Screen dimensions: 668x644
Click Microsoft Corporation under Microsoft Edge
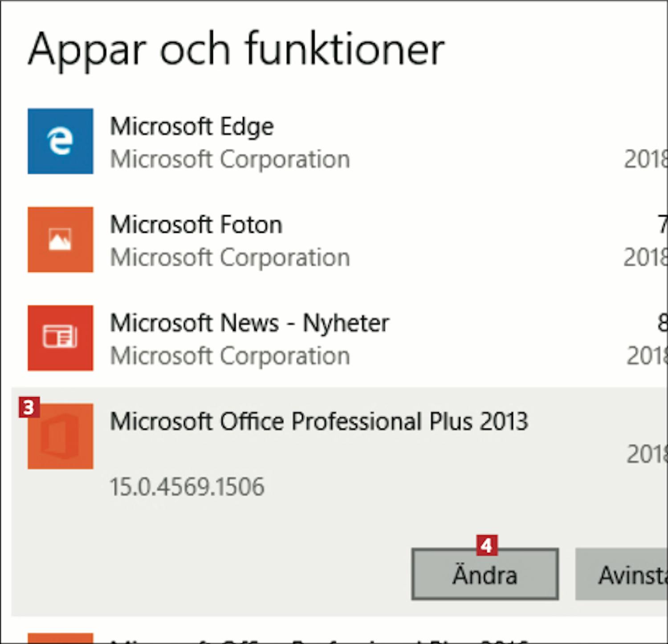(x=230, y=160)
